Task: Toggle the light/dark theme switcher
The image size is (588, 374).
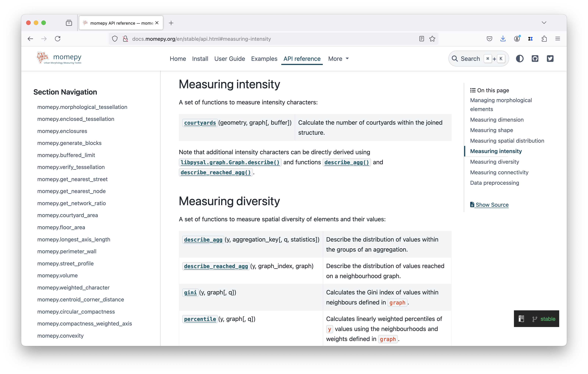Action: pos(519,59)
